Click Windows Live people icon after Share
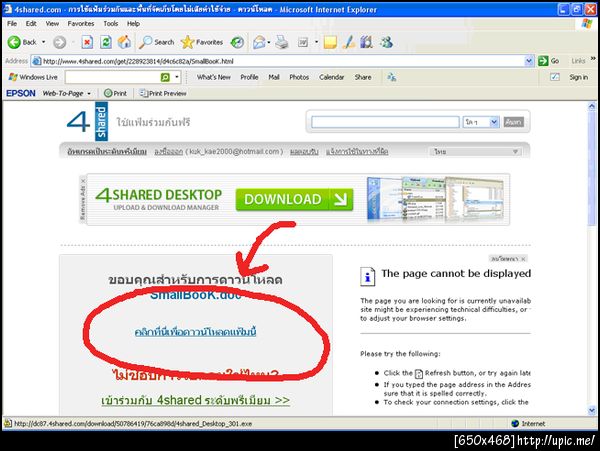Viewport: 600px width, 451px height. point(391,77)
